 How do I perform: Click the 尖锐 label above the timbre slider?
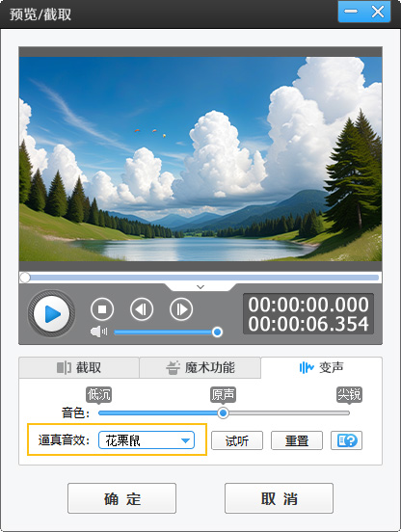click(349, 394)
